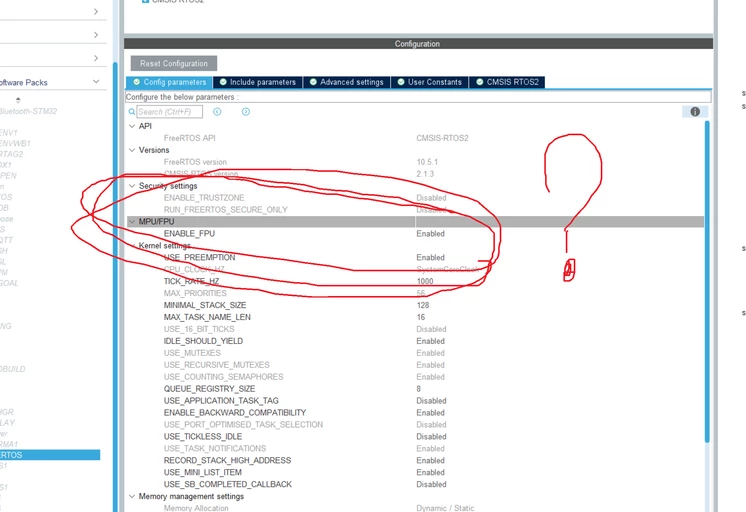Select the MAX_PRIORITIES parameter
This screenshot has height=512, width=746.
tap(195, 293)
